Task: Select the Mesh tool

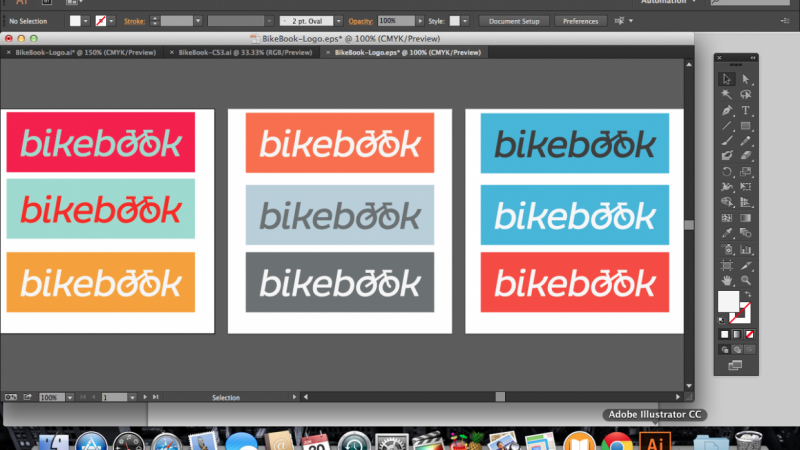Action: pyautogui.click(x=727, y=218)
